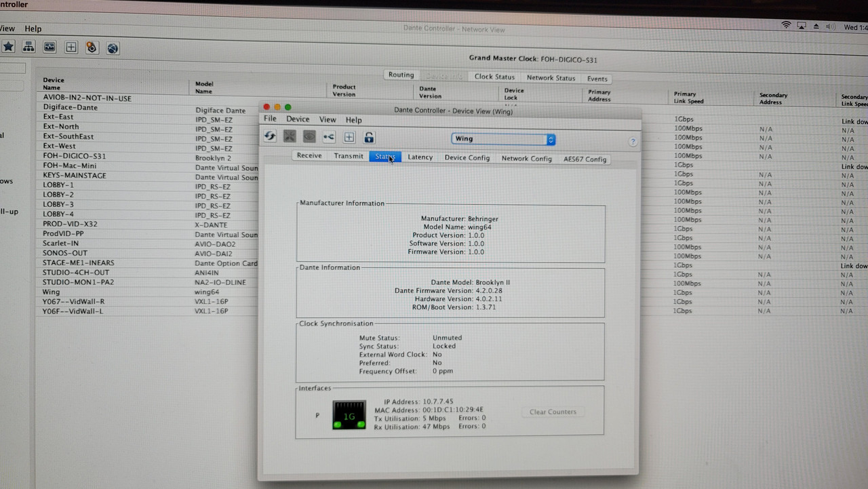The height and width of the screenshot is (489, 868).
Task: Switch to Clock Status tab in Network View
Action: tap(494, 77)
